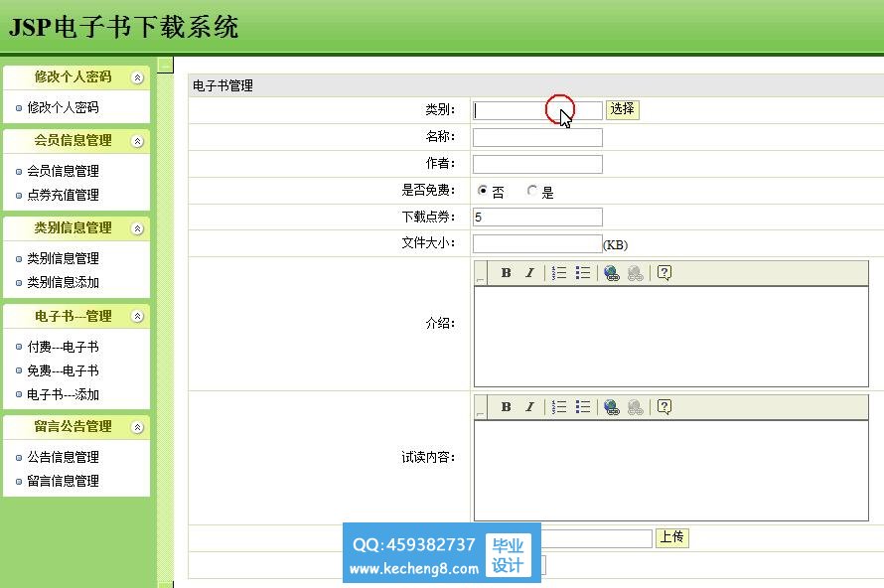Insert bulleted list in 介绍 editor
884x588 pixels.
coord(583,273)
